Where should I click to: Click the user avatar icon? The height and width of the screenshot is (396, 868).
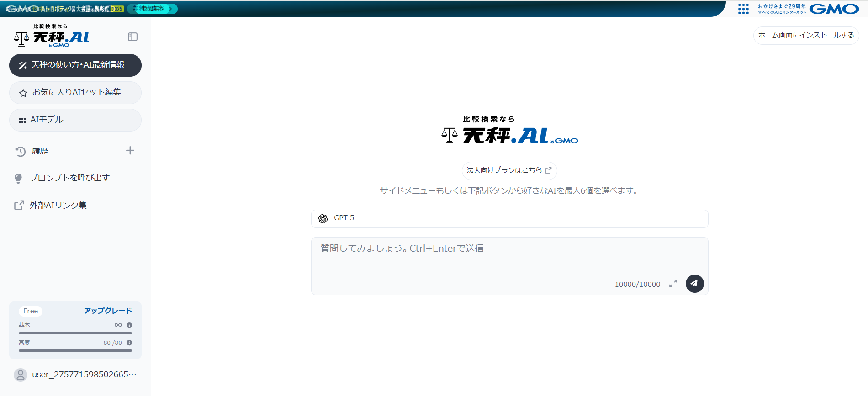[x=21, y=375]
